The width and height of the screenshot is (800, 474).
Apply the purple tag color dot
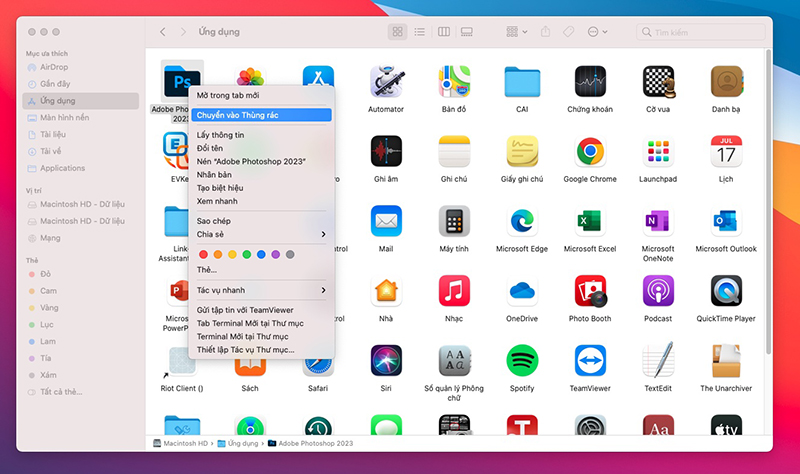point(276,254)
